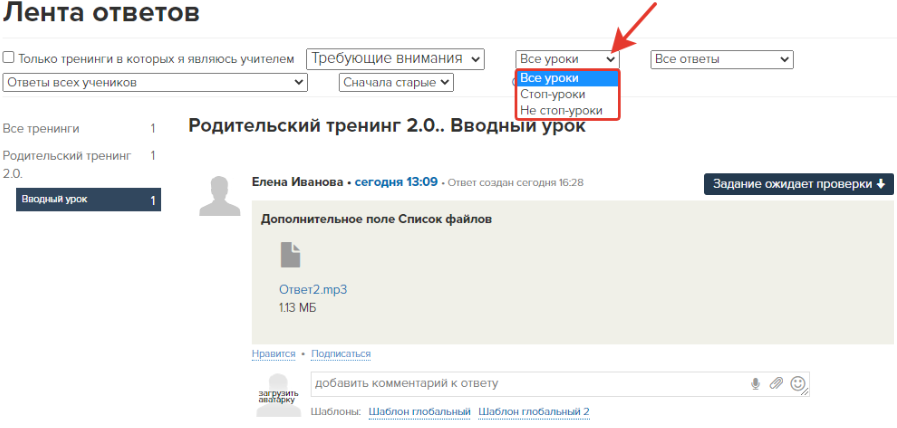The width and height of the screenshot is (897, 428).
Task: Insert the Шаблон глобальный template
Action: point(419,411)
